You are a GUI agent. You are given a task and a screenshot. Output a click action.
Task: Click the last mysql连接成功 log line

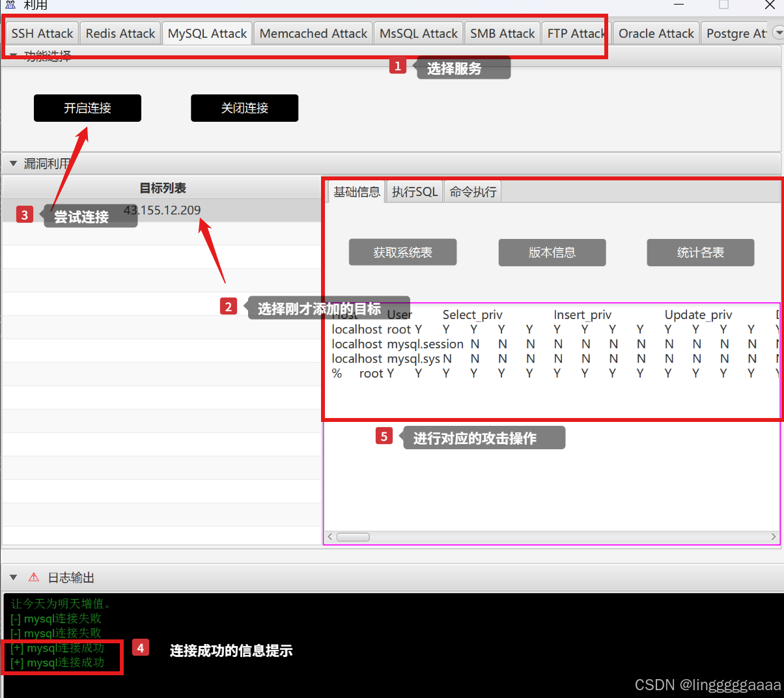click(x=57, y=663)
